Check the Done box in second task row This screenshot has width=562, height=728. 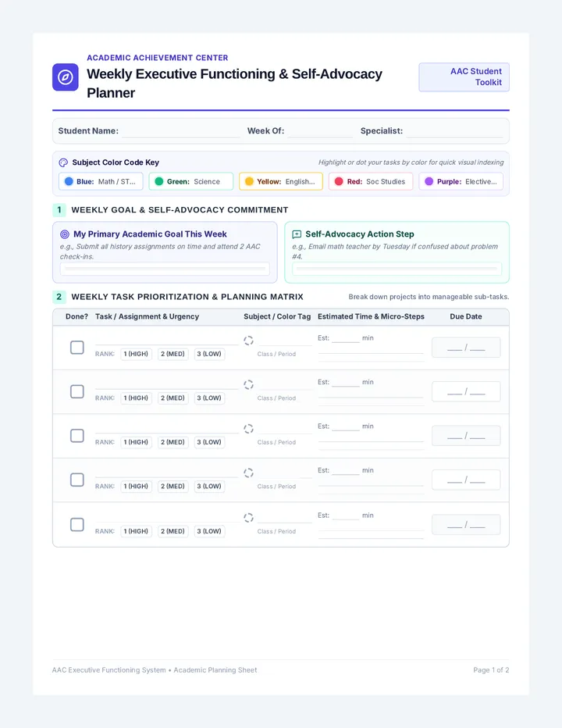point(77,391)
